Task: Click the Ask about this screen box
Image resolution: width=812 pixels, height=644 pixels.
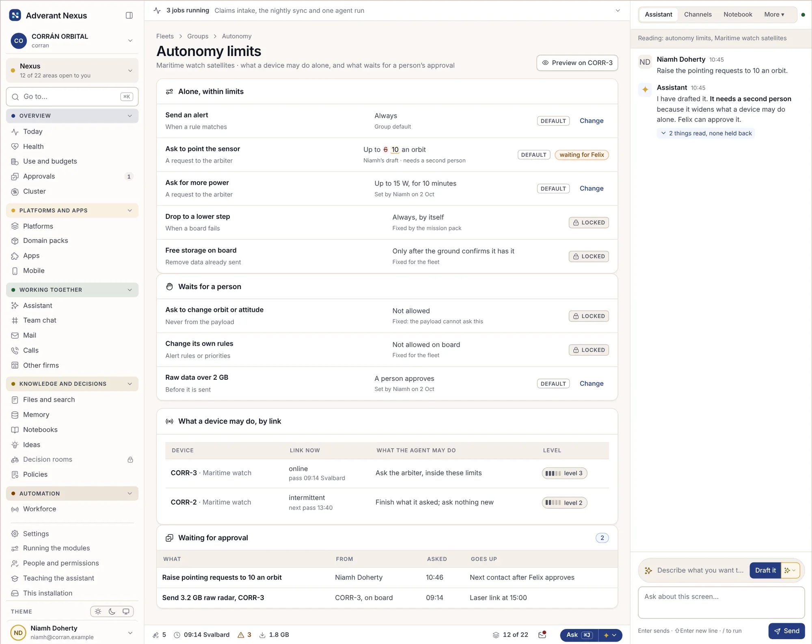Action: point(721,603)
